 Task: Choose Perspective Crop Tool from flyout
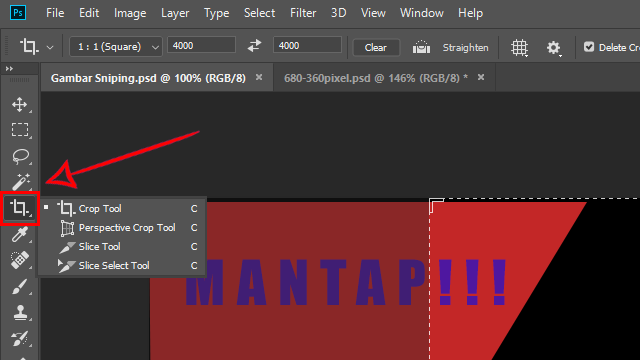(122, 227)
